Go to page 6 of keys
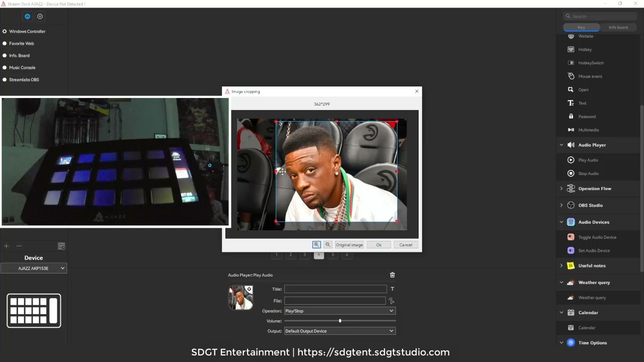 pos(347,255)
